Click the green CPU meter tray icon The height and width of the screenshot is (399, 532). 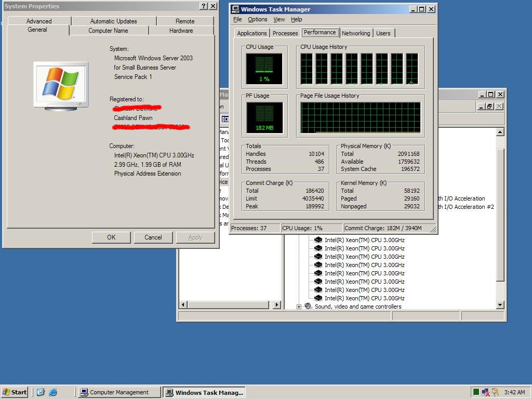coord(476,392)
